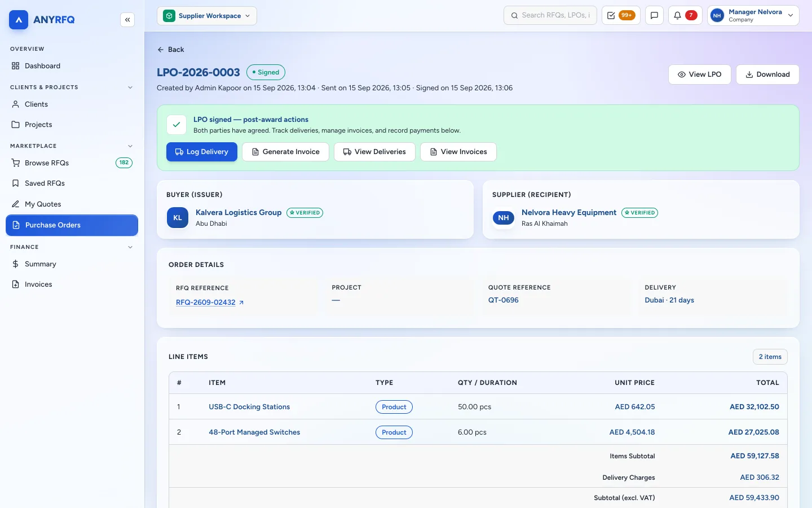Click the 2 items count badge
The height and width of the screenshot is (508, 812).
click(770, 357)
